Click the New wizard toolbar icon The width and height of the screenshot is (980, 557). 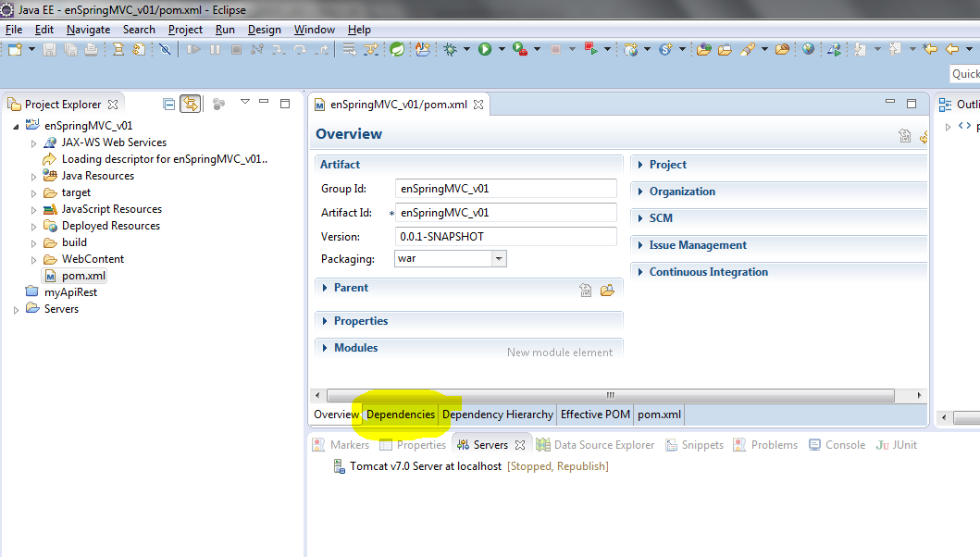[x=15, y=49]
